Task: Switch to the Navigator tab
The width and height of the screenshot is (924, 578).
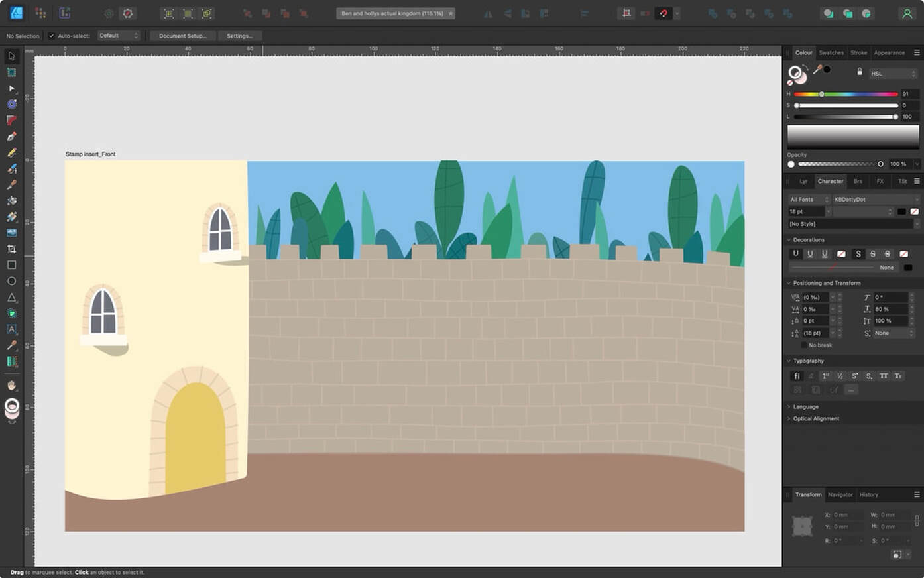Action: pyautogui.click(x=840, y=494)
